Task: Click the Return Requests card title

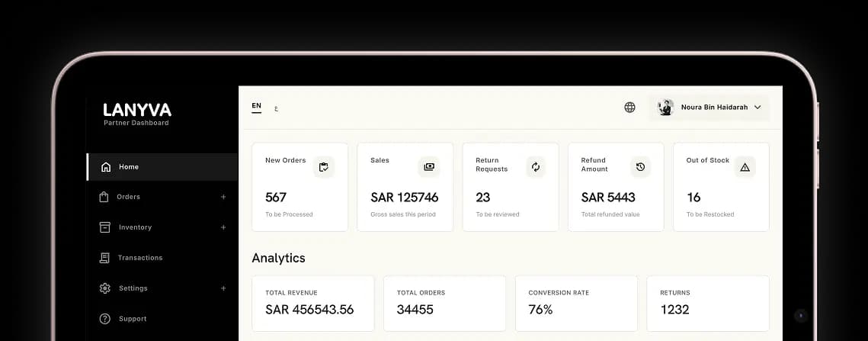Action: point(492,165)
